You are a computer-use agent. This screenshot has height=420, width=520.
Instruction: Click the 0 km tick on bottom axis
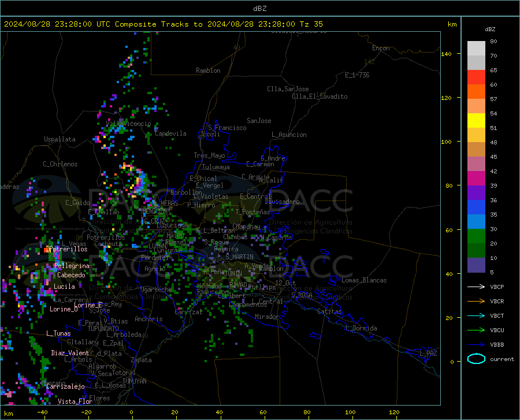point(132,412)
